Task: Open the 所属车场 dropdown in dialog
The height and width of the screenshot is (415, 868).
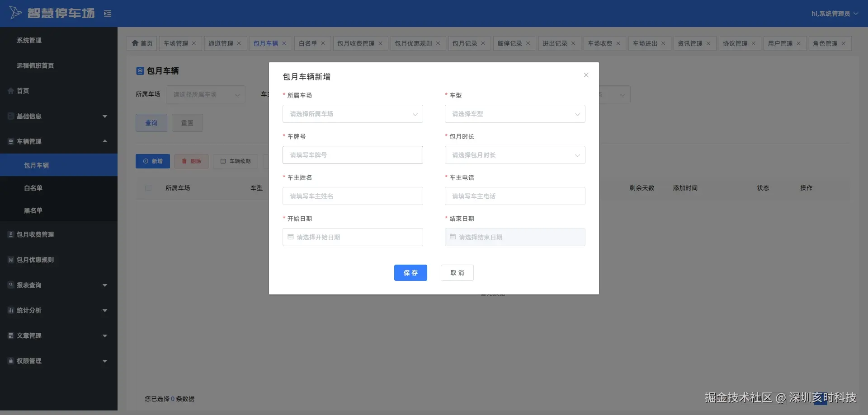Action: tap(353, 114)
